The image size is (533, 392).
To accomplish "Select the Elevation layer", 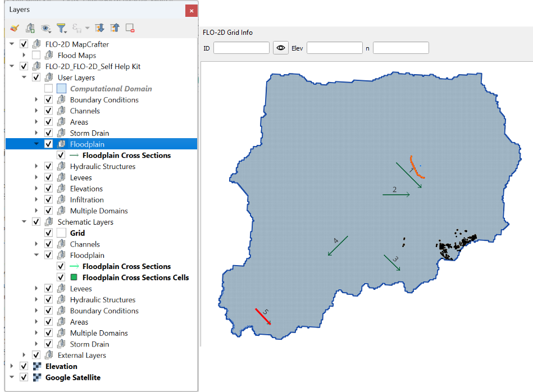I will (61, 366).
